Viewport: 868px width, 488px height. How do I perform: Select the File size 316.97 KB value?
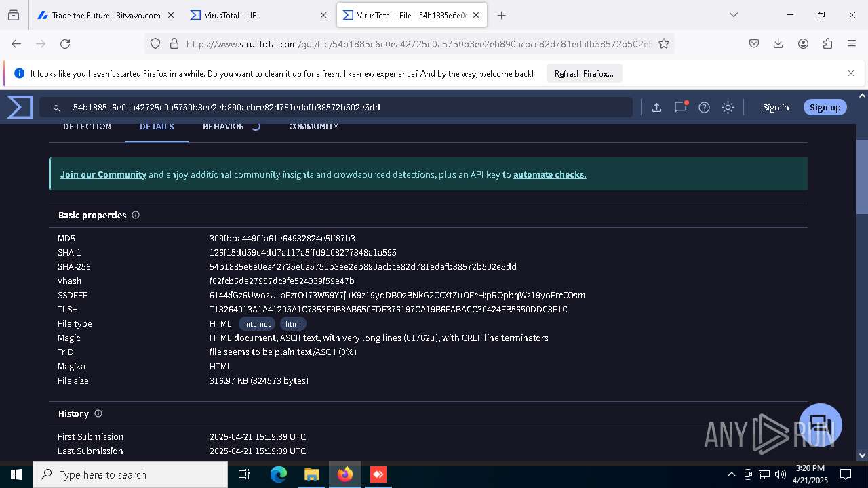tap(259, 381)
